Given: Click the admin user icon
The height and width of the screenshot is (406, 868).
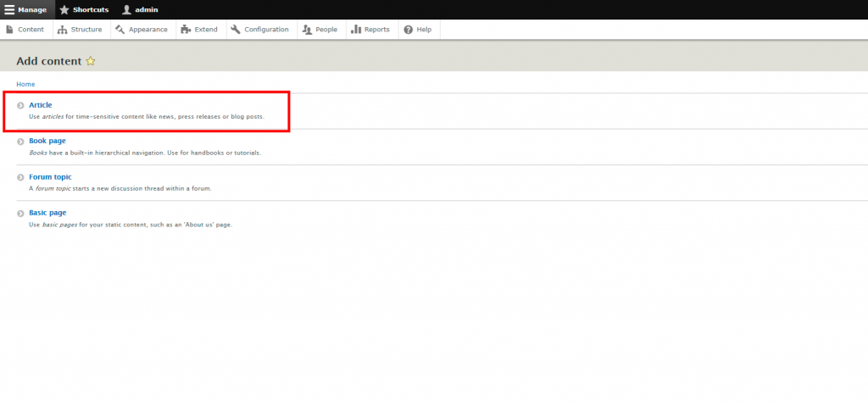Looking at the screenshot, I should 126,9.
